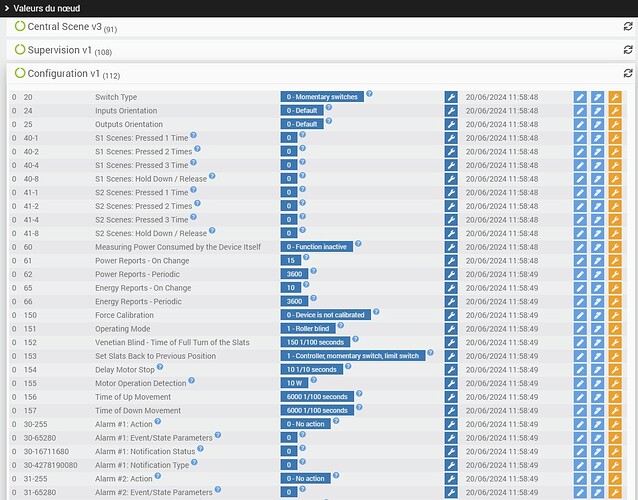Select the 'Measuring Power Consumed by the Device Itself' label

click(x=178, y=247)
